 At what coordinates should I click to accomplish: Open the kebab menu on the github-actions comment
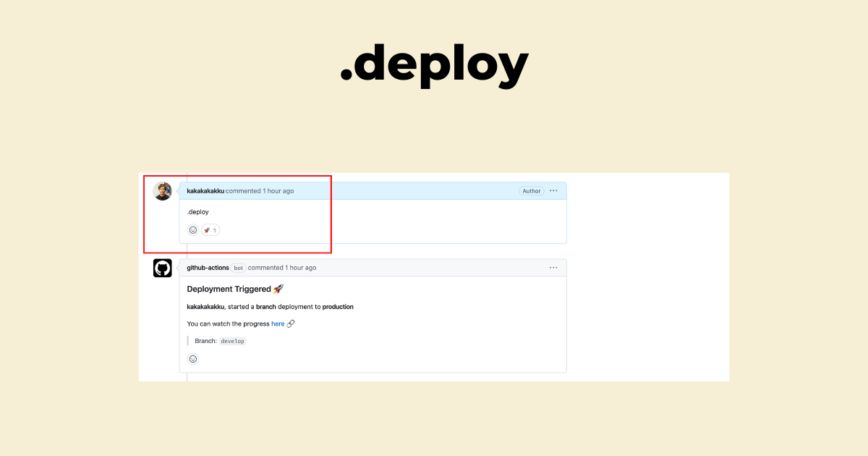click(x=553, y=267)
